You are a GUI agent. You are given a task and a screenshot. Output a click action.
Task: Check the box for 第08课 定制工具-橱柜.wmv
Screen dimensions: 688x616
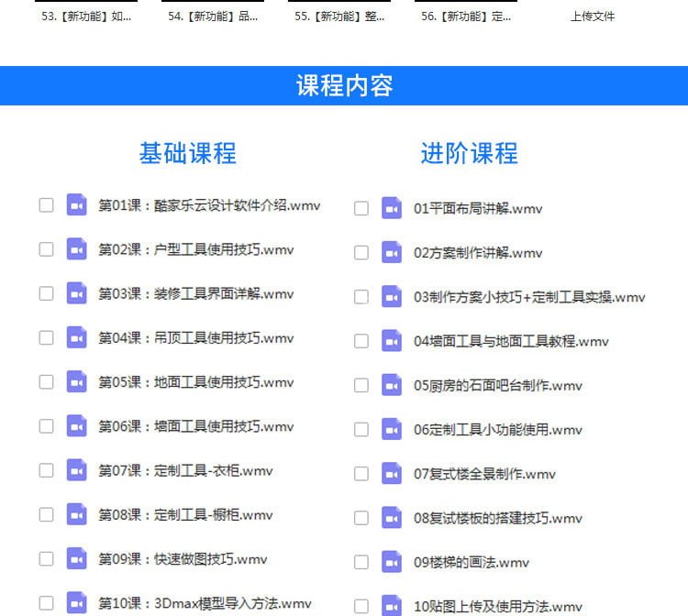tap(46, 514)
